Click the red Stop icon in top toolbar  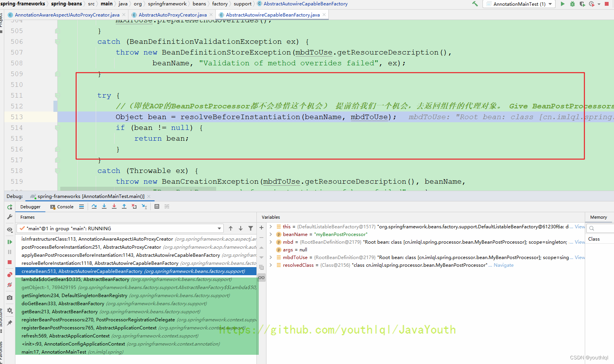click(x=607, y=4)
